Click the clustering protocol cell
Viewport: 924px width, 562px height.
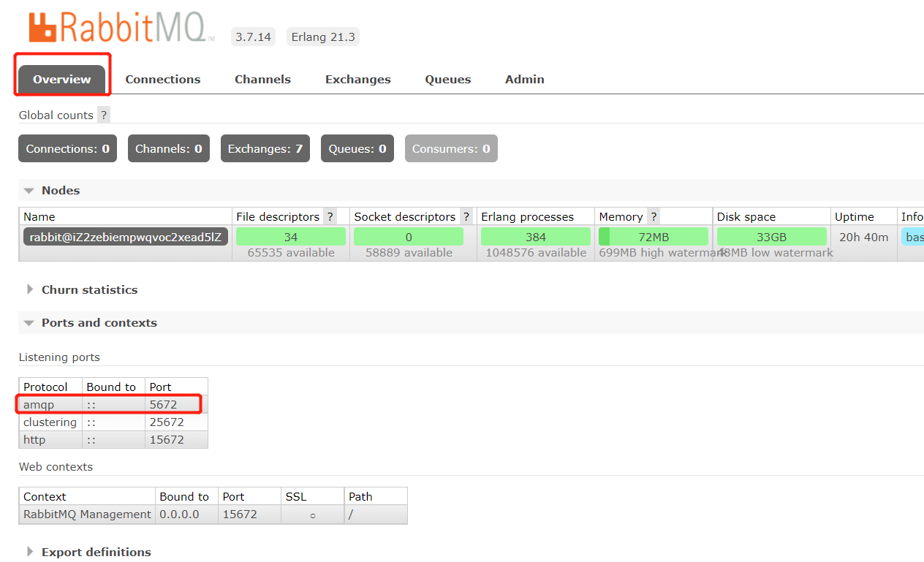50,422
